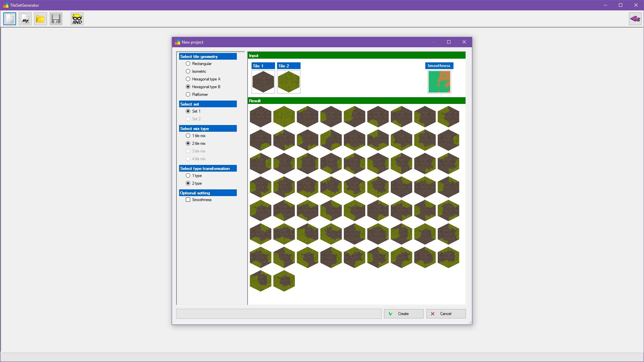Click the New project blank document icon
The height and width of the screenshot is (362, 644).
[x=9, y=18]
